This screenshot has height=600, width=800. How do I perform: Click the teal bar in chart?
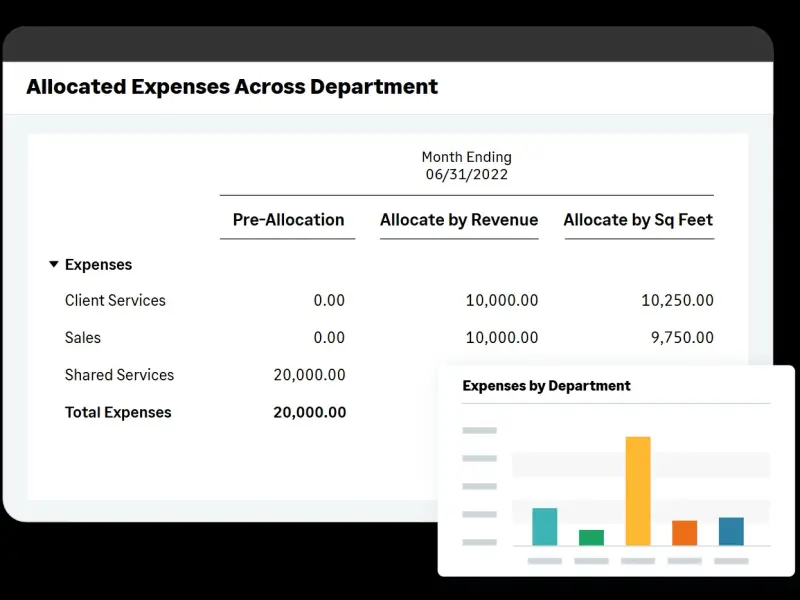click(x=544, y=526)
